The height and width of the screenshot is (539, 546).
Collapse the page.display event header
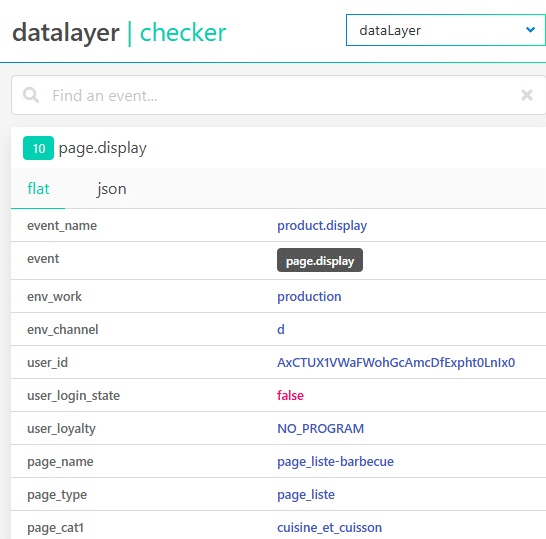tap(279, 148)
